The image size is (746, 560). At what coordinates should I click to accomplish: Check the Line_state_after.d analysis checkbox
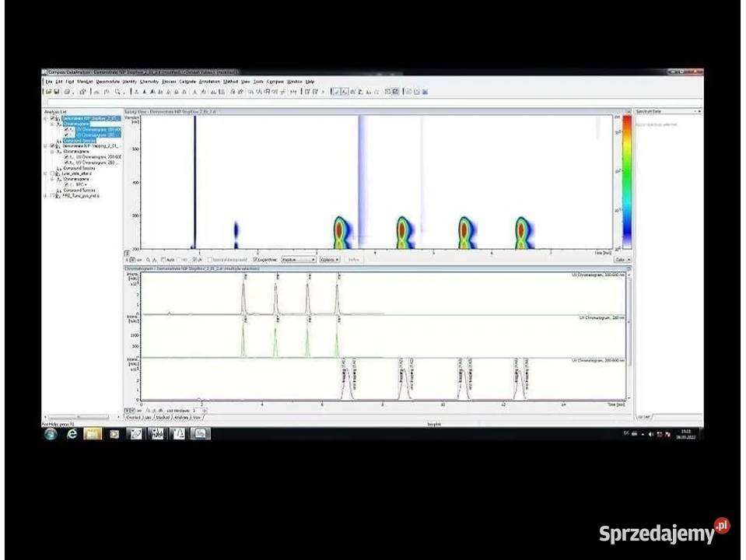coord(52,173)
